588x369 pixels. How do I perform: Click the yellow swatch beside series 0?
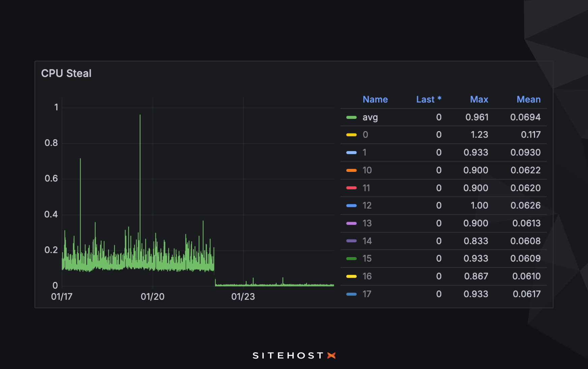click(x=352, y=134)
